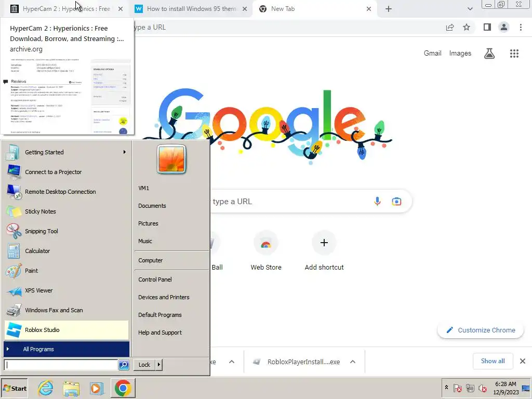Open a new tab with plus button
532x399 pixels.
point(389,9)
